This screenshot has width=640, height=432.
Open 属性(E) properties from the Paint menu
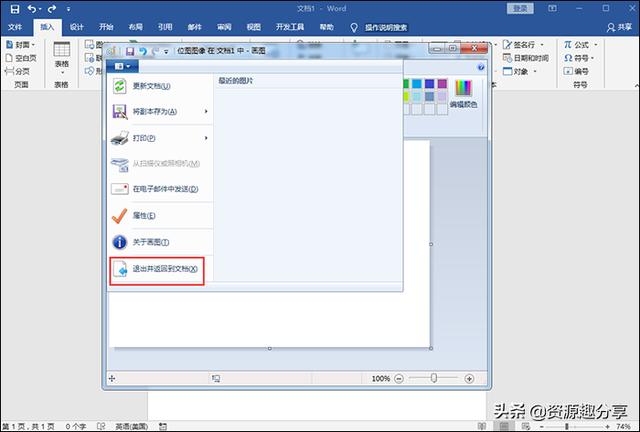160,215
